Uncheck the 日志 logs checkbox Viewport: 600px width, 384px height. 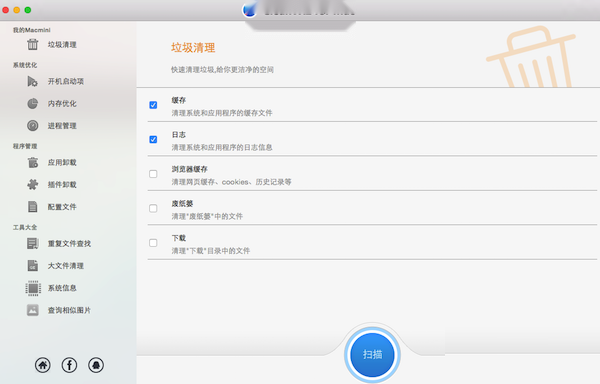[x=153, y=139]
